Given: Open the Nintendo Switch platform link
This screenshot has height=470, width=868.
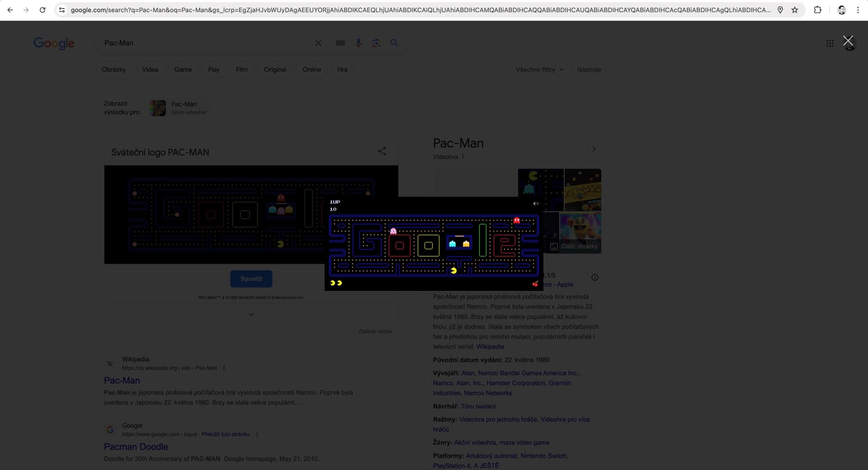Looking at the screenshot, I should point(543,456).
